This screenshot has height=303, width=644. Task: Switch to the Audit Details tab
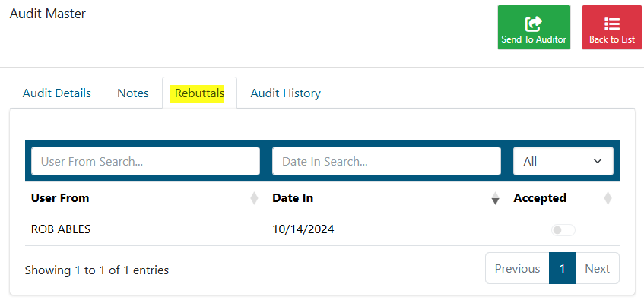tap(57, 93)
